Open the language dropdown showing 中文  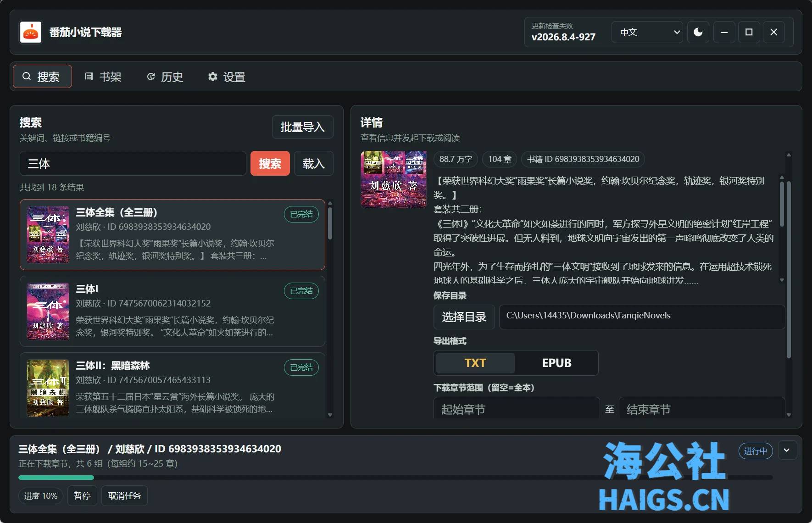[647, 32]
